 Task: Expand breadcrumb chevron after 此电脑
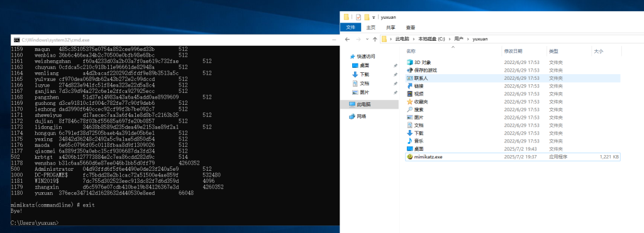414,39
